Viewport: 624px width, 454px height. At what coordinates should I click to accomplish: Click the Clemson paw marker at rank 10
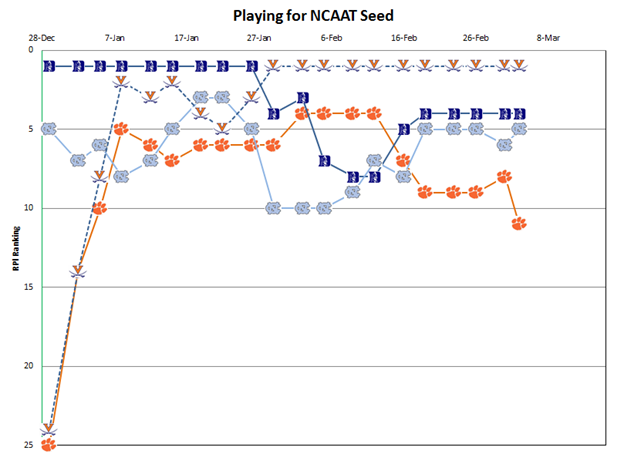click(100, 208)
